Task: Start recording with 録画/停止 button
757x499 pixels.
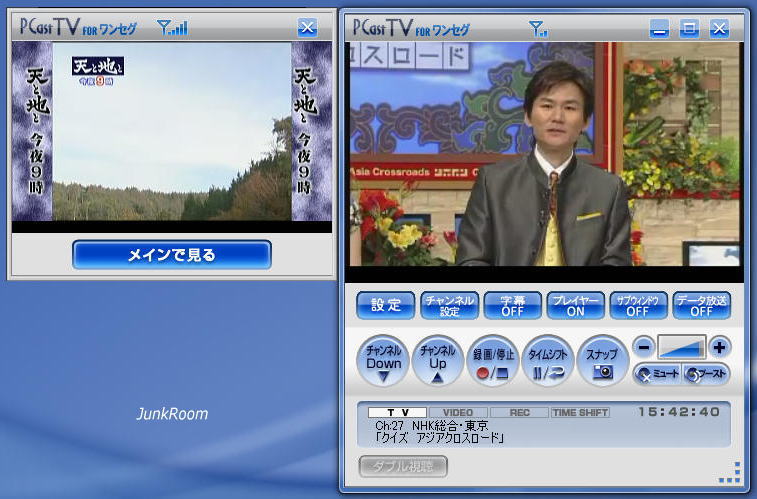Action: pos(492,360)
